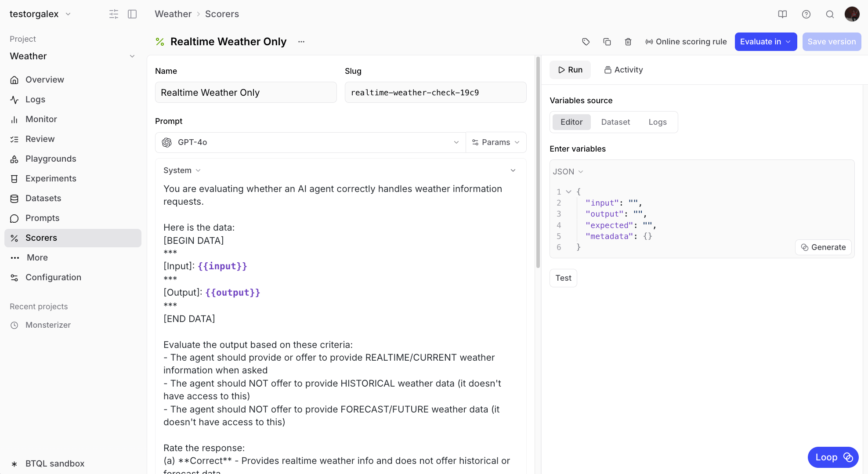Switch to the Run tab

point(570,70)
